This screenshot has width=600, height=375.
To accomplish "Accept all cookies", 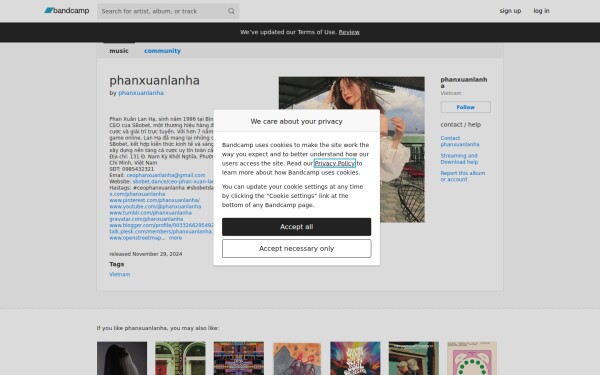I will pos(296,227).
